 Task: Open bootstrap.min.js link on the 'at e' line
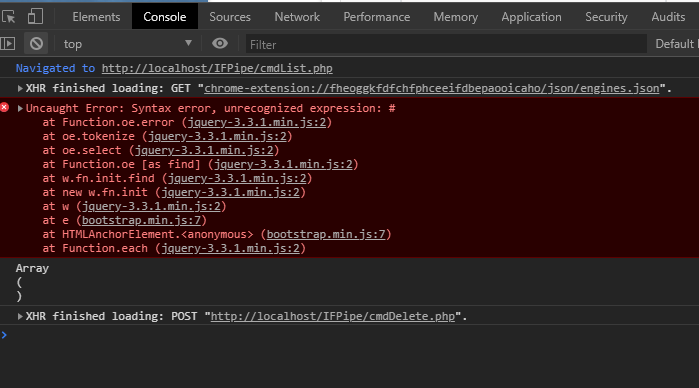(141, 220)
